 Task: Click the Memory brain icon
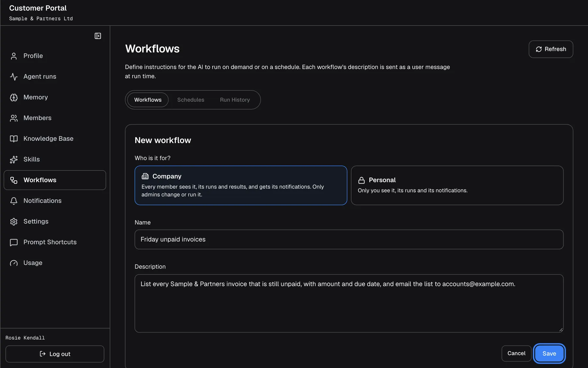14,97
